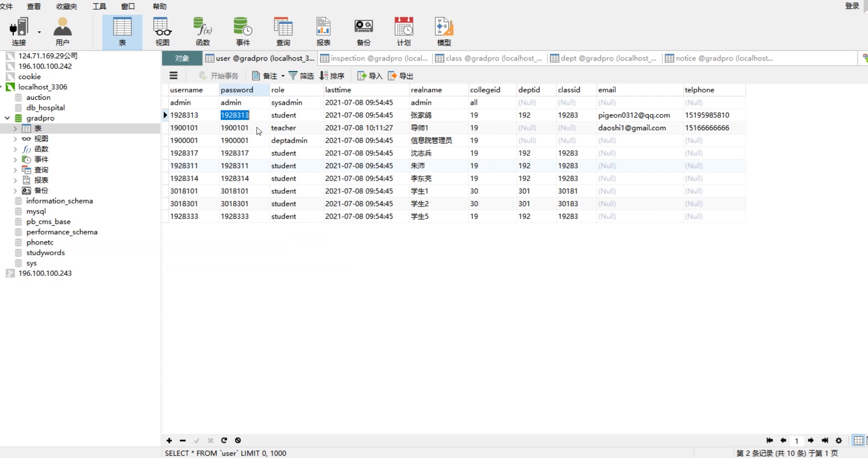Image resolution: width=868 pixels, height=458 pixels.
Task: Expand the 视图 (Views) tree node
Action: tap(15, 139)
